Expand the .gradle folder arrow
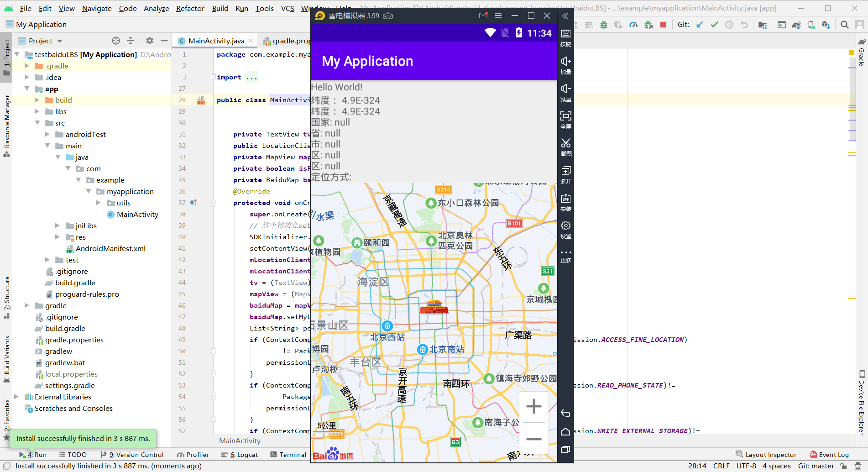The height and width of the screenshot is (472, 868). [x=27, y=66]
